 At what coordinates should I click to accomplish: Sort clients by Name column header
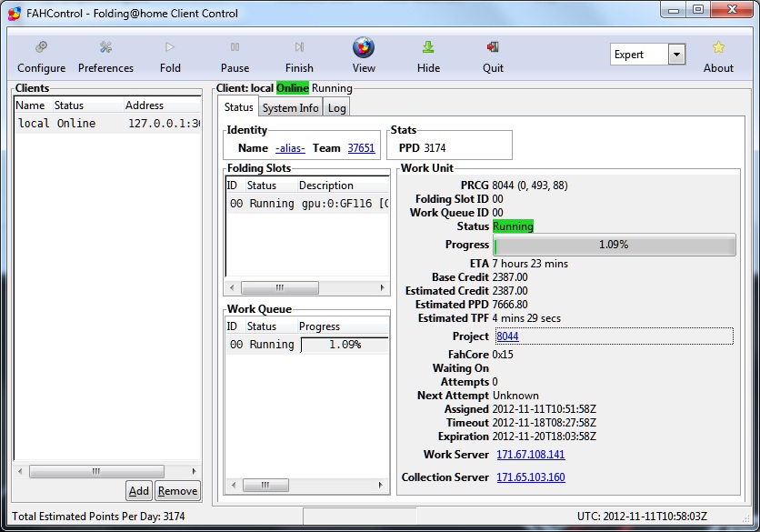[x=33, y=105]
